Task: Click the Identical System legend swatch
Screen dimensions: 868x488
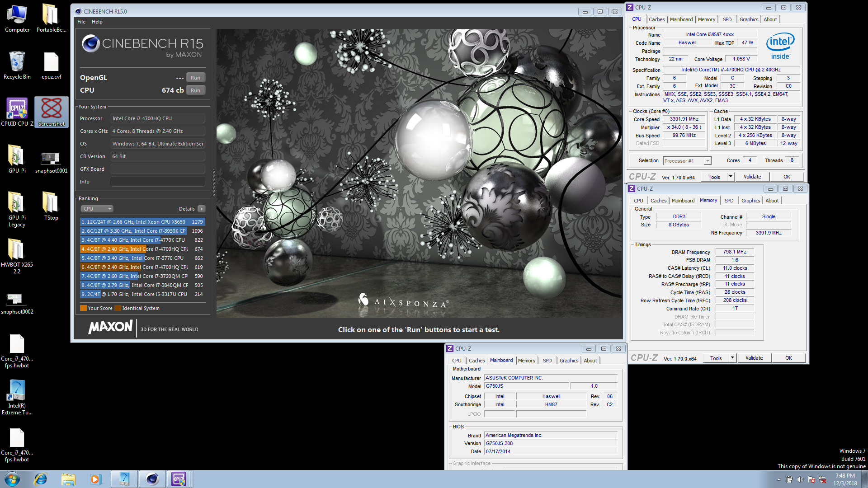Action: [118, 308]
